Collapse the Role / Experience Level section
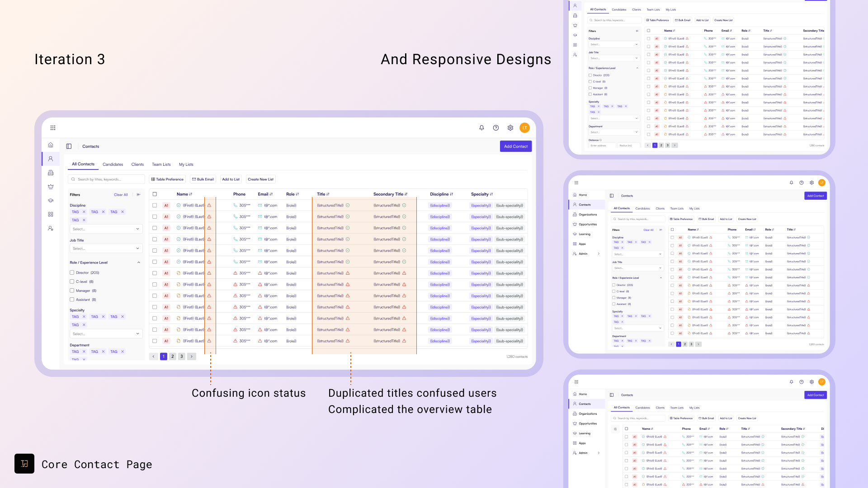 click(x=138, y=263)
